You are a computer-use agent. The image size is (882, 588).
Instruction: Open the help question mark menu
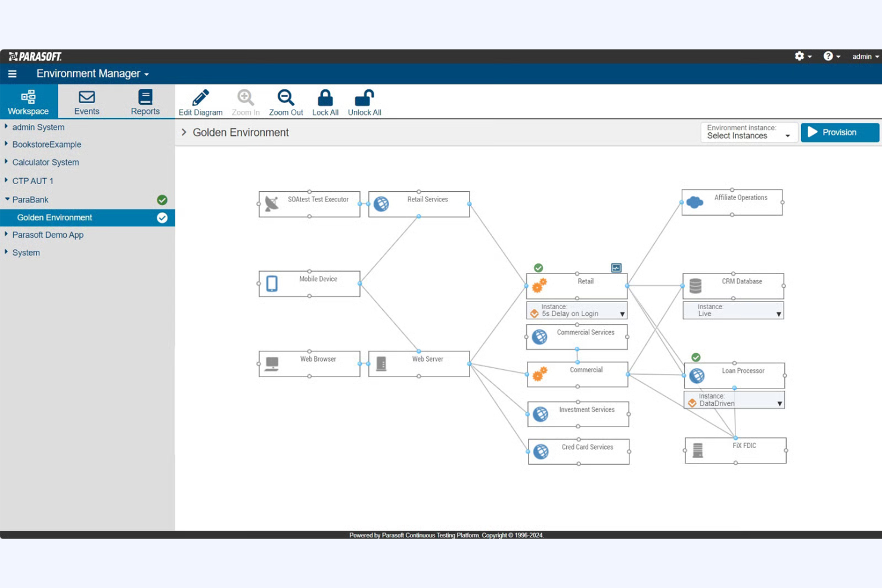831,56
